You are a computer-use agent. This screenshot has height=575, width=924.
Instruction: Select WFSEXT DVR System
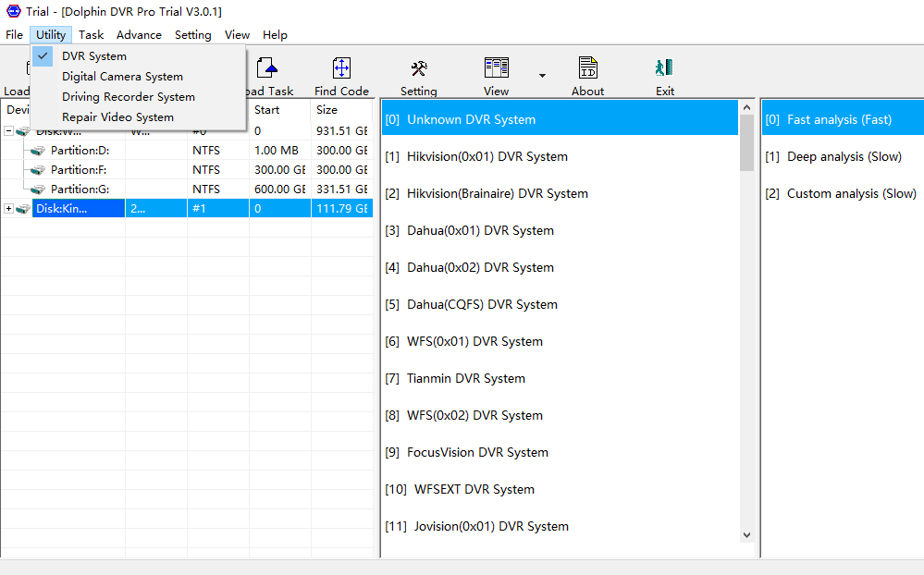click(x=560, y=490)
